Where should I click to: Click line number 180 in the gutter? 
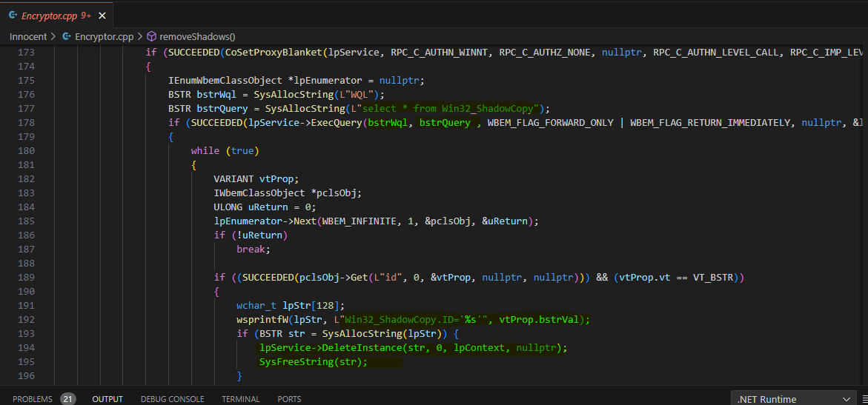[27, 150]
